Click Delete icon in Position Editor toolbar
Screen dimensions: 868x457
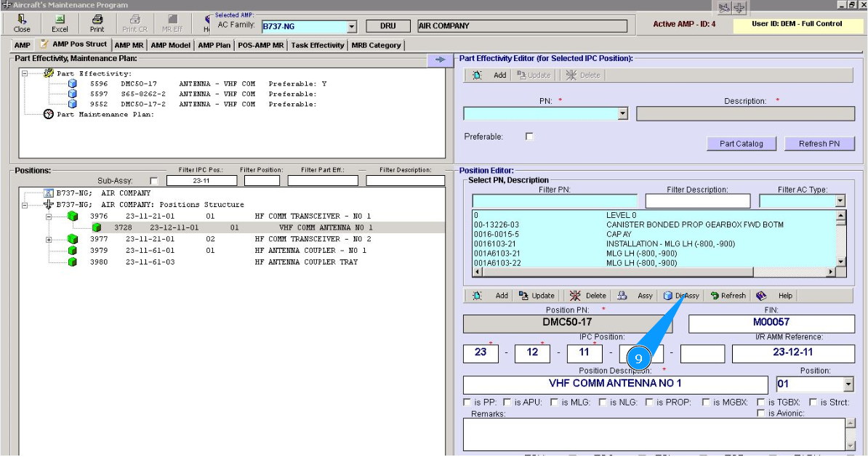(575, 296)
